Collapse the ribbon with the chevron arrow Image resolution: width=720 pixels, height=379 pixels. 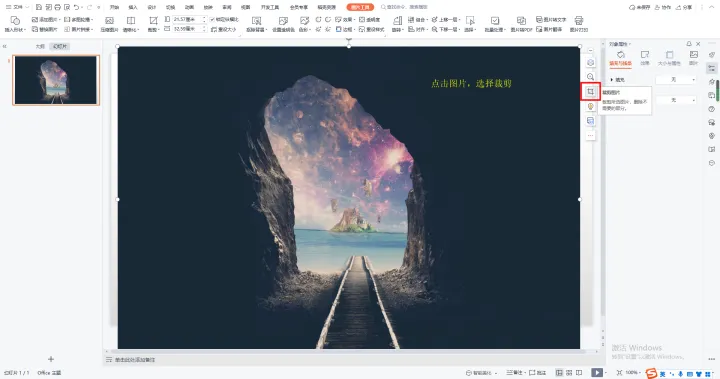711,7
